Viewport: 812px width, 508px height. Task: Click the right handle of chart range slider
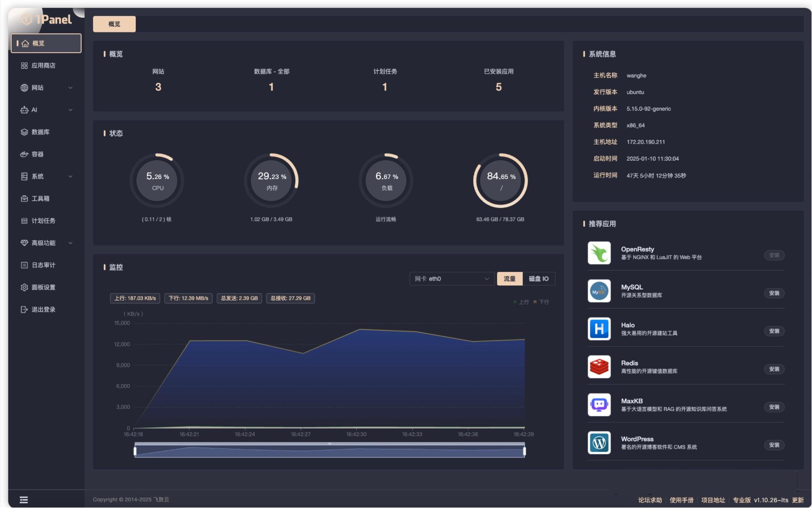(x=524, y=451)
